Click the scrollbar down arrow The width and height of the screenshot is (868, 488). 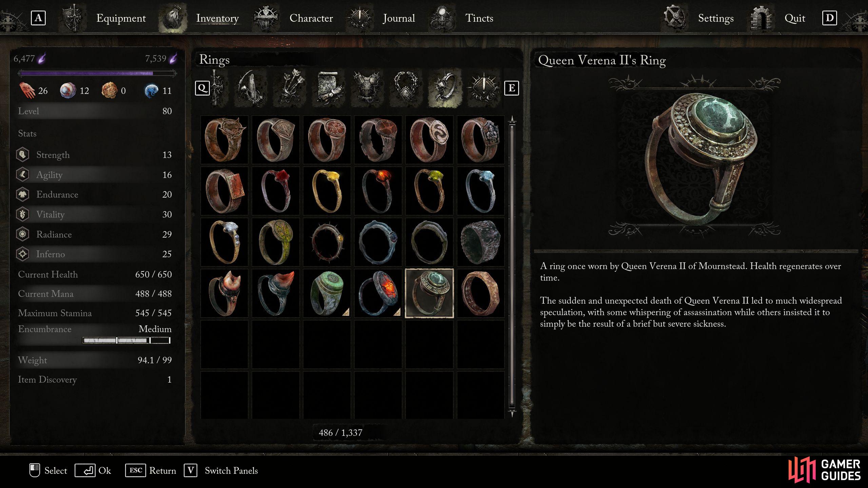tap(512, 413)
